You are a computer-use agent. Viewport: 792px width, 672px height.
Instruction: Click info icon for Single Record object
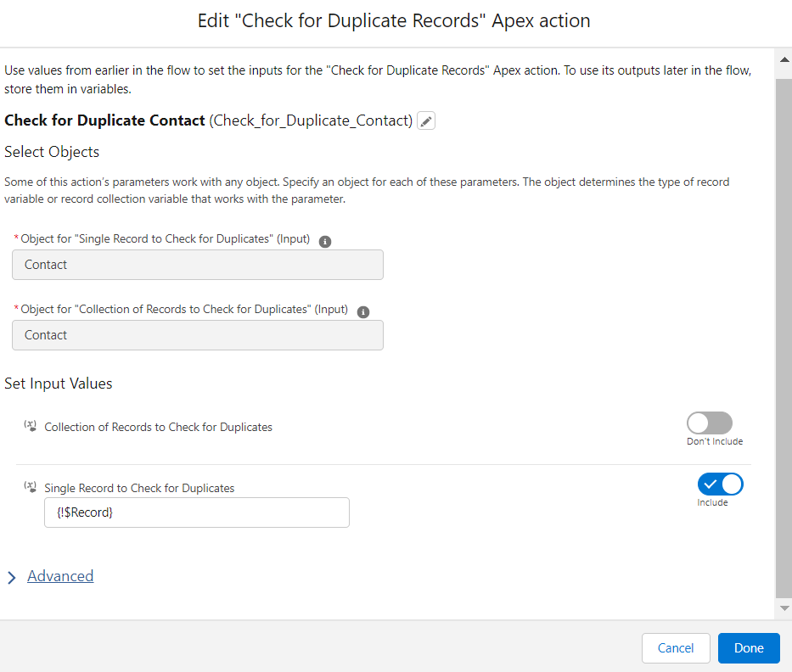pyautogui.click(x=324, y=241)
